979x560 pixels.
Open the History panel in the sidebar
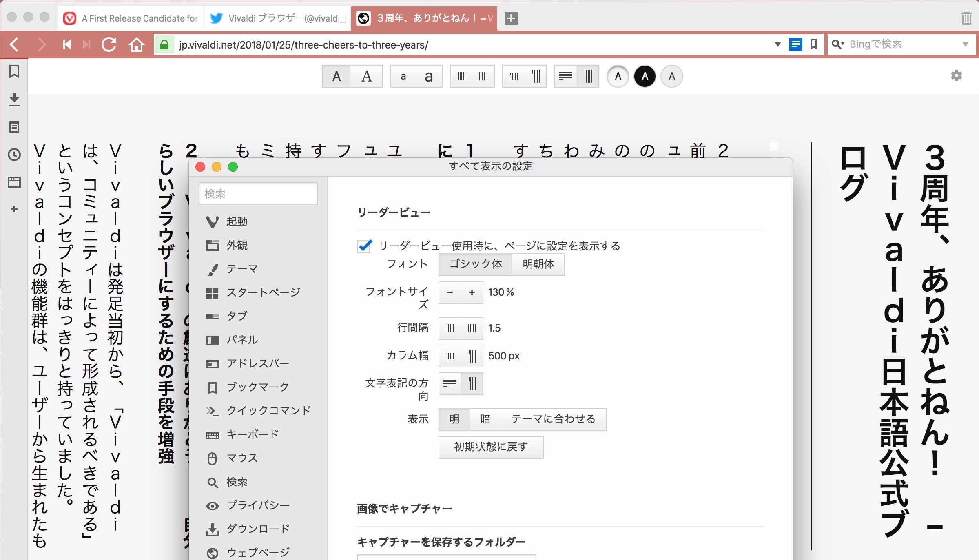click(14, 155)
